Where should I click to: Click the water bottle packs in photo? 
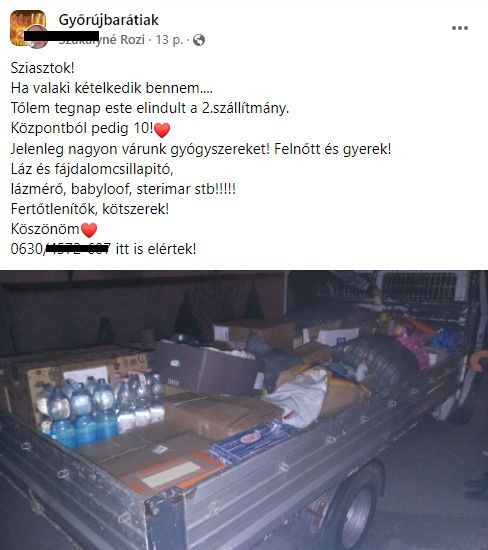[101, 409]
